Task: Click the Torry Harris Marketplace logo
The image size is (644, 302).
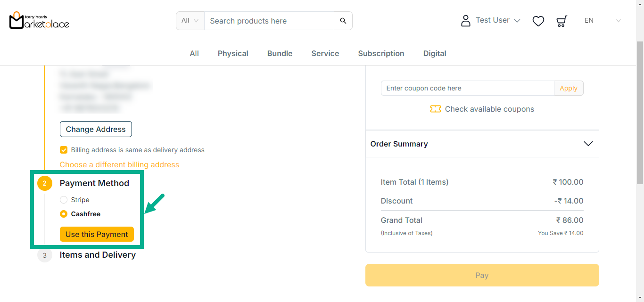Action: [x=39, y=21]
